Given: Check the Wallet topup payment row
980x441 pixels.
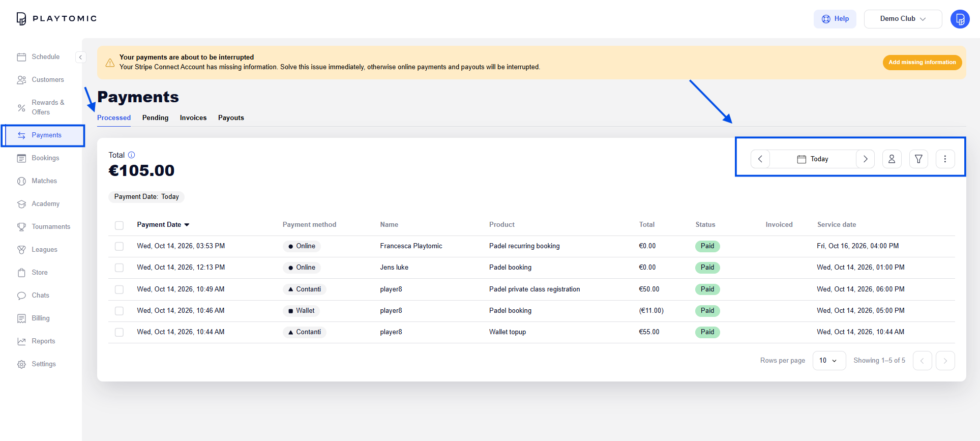Looking at the screenshot, I should point(119,332).
